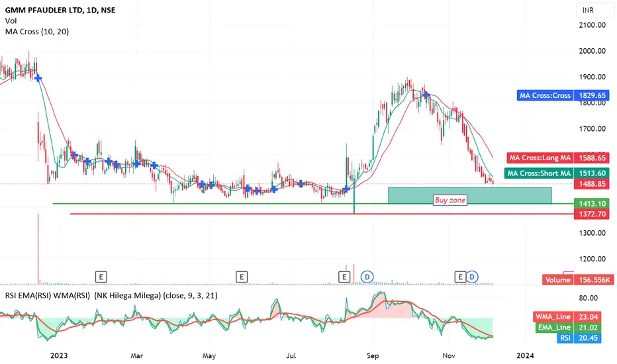Select the MA Cross:Long MA 1588.65 label
Screen dimensions: 617x364
point(558,158)
